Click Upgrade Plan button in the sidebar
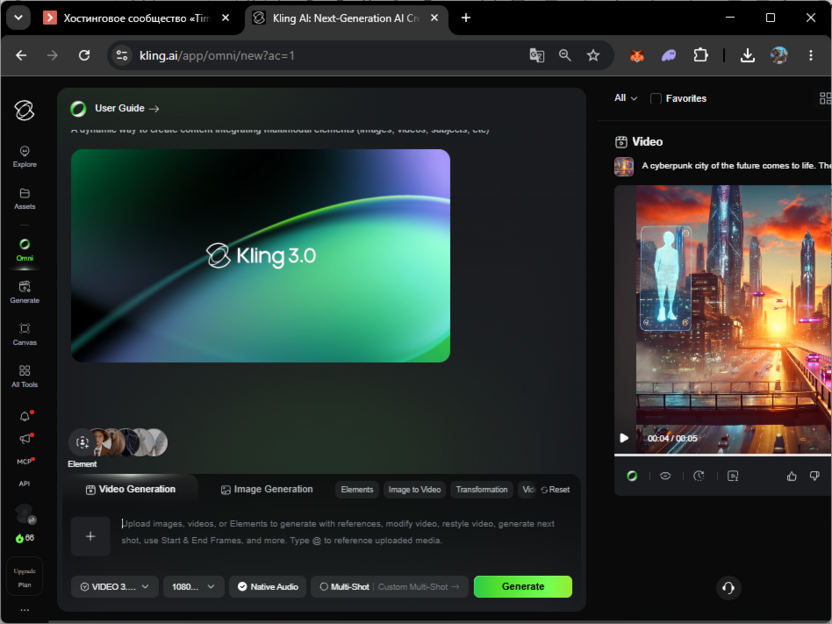The image size is (832, 624). click(x=24, y=578)
